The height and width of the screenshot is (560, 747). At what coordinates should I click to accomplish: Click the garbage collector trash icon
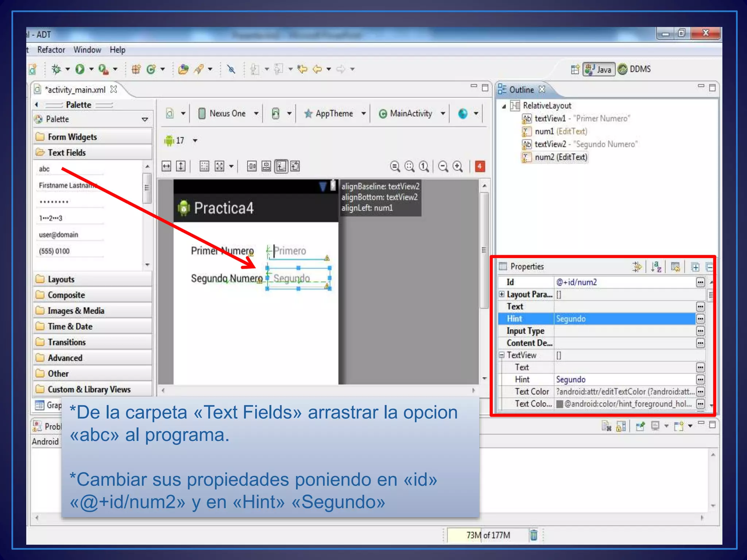(533, 535)
